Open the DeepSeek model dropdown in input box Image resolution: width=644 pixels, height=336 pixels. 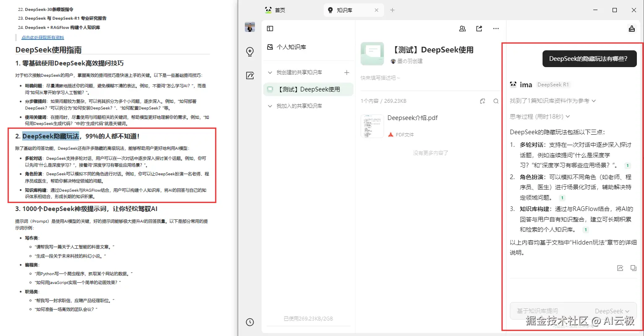click(x=612, y=311)
